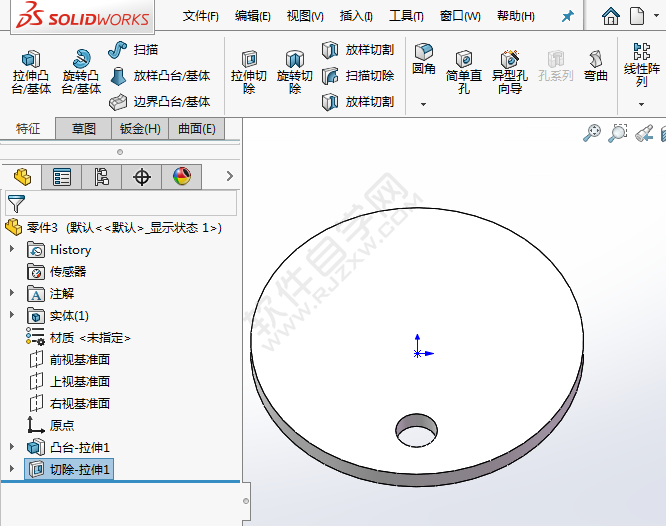Click the origin marker on the disc
The image size is (666, 526).
click(419, 352)
